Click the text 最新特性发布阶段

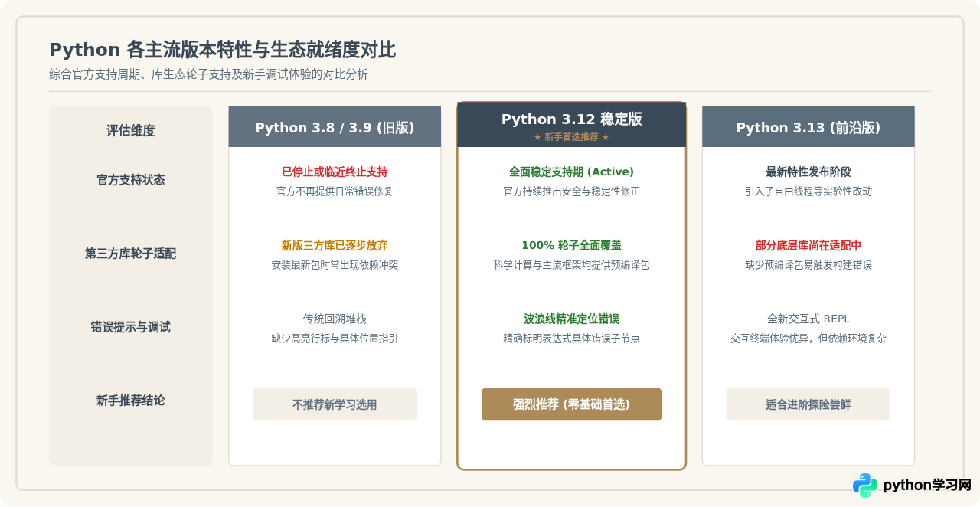808,172
